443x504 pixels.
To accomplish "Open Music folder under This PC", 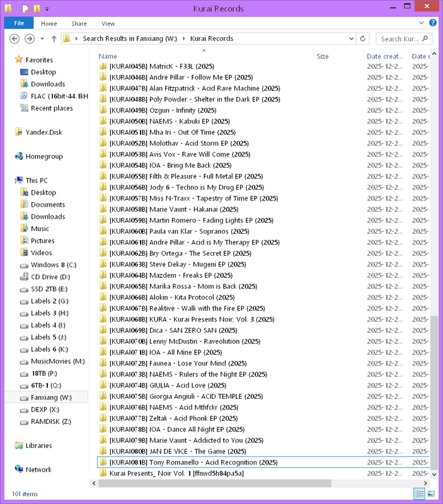I will pos(40,229).
